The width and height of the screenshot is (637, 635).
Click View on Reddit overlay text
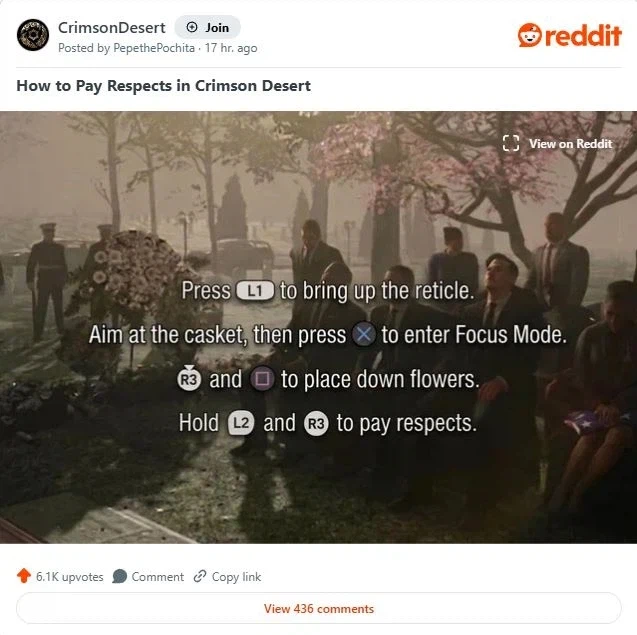570,144
